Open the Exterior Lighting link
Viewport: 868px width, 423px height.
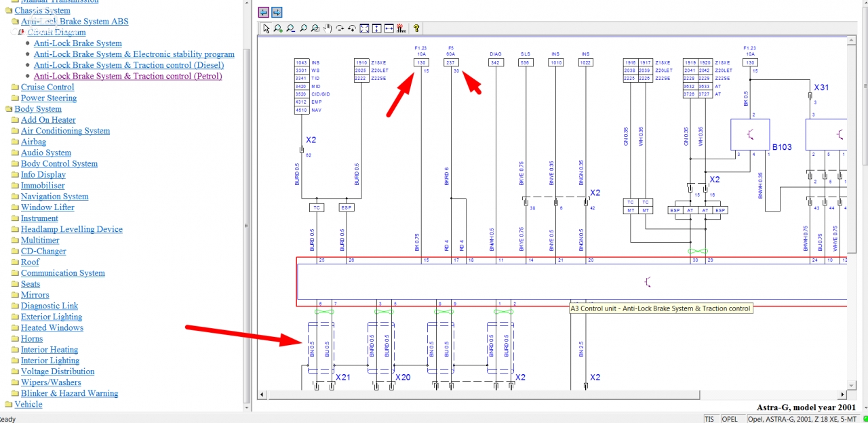[x=52, y=317]
